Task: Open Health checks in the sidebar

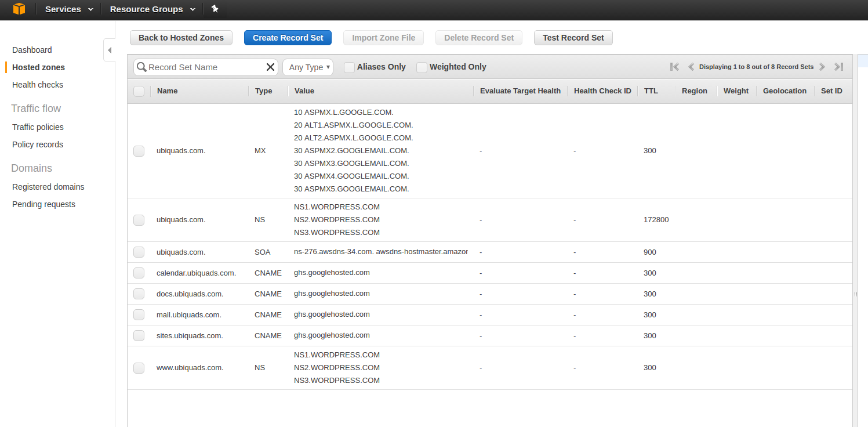Action: point(38,85)
